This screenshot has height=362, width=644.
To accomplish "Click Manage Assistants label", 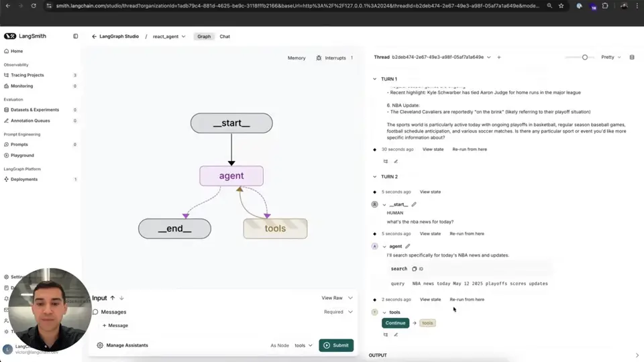I will [127, 345].
